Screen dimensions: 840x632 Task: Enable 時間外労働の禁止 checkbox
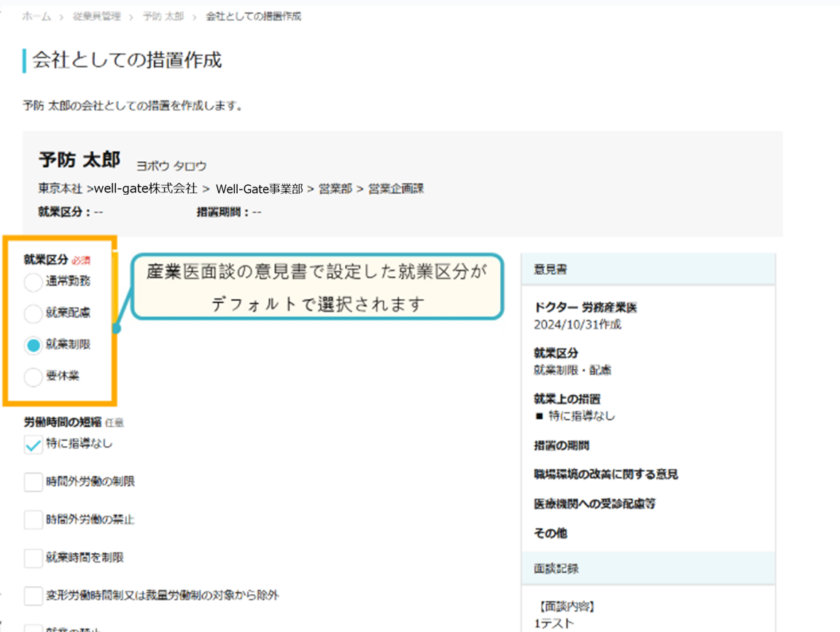tap(34, 520)
